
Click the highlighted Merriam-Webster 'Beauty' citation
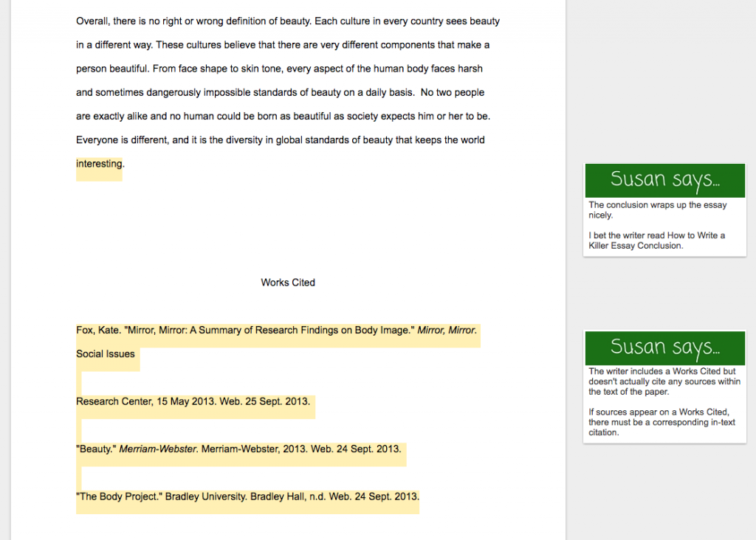[240, 448]
